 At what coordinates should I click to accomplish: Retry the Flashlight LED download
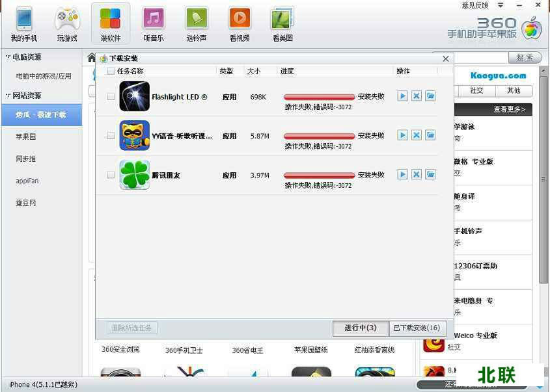(x=403, y=96)
